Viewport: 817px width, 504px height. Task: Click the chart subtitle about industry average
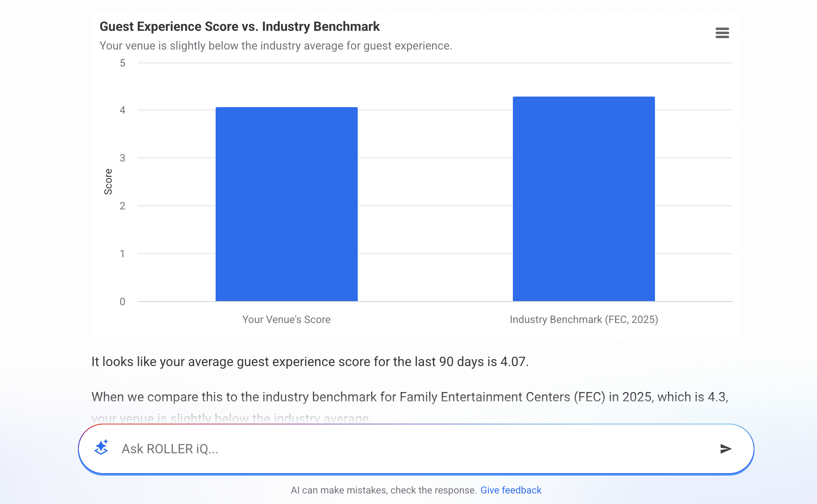point(275,46)
